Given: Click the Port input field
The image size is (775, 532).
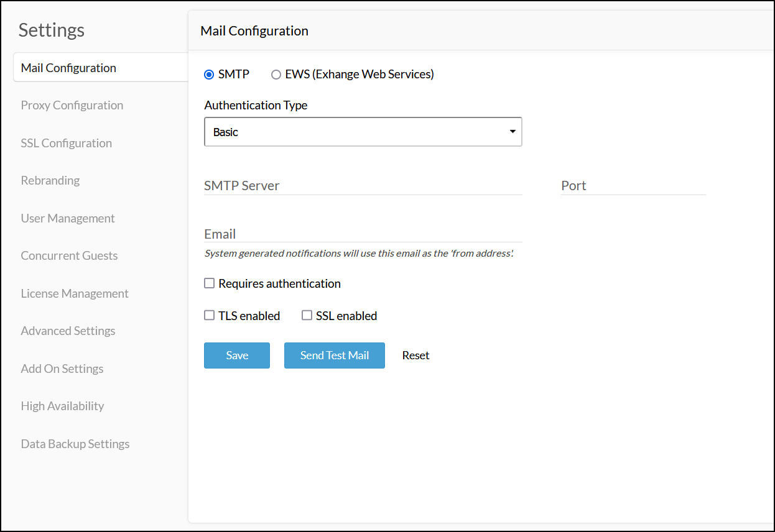Looking at the screenshot, I should coord(633,185).
